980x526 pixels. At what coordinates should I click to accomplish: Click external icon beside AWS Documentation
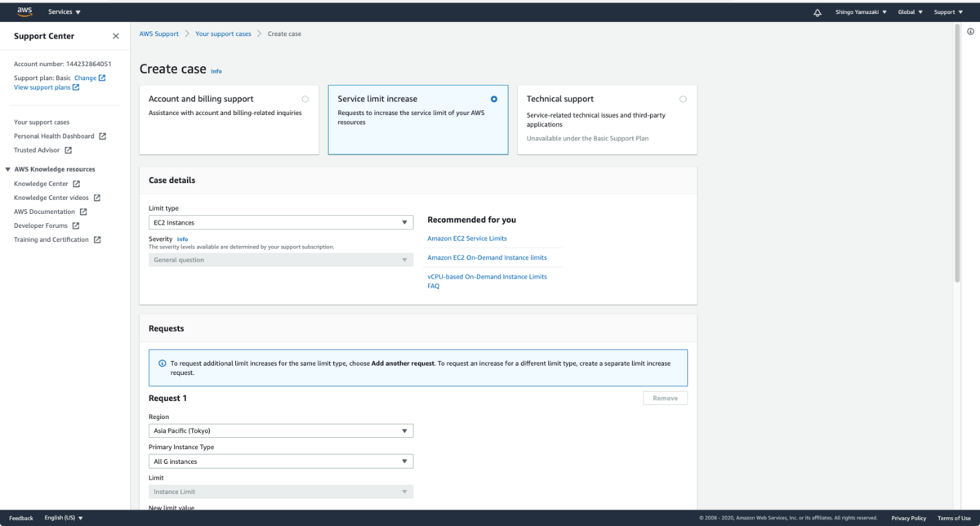click(x=83, y=212)
